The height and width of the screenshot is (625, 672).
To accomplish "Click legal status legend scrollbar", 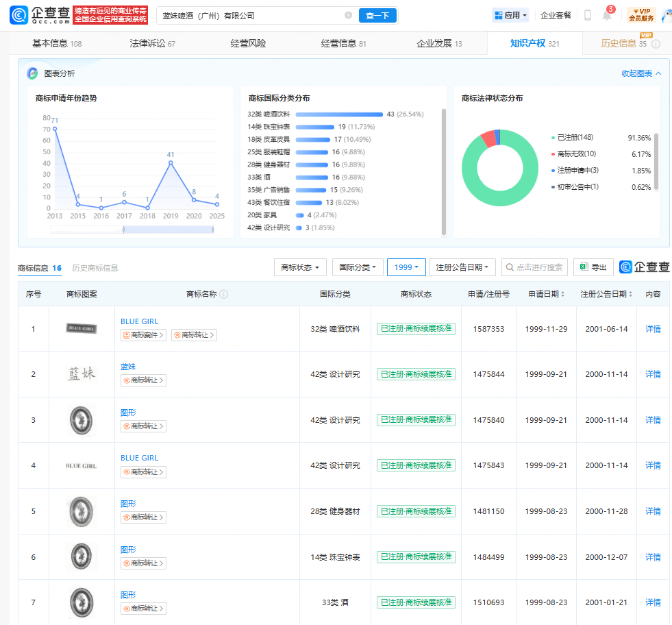I will pyautogui.click(x=656, y=162).
